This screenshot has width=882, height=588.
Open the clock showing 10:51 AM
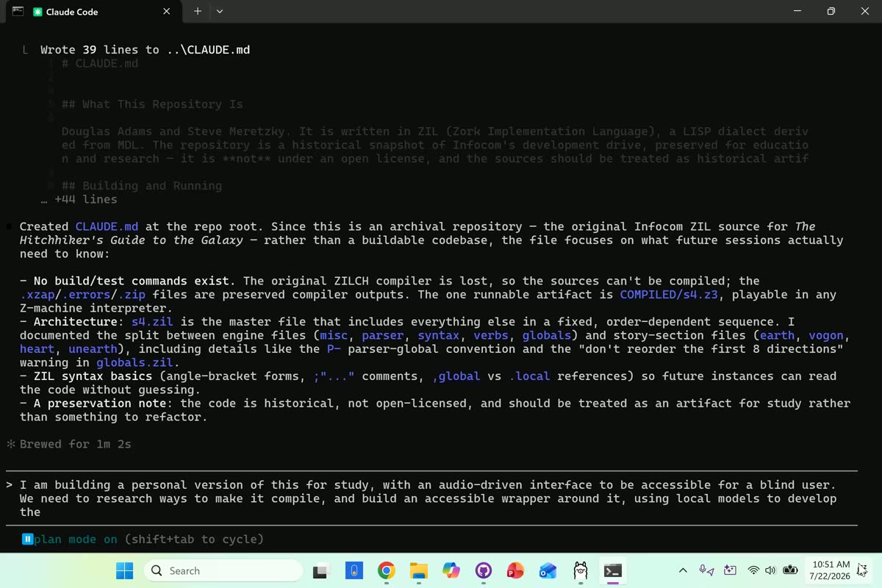click(x=831, y=570)
